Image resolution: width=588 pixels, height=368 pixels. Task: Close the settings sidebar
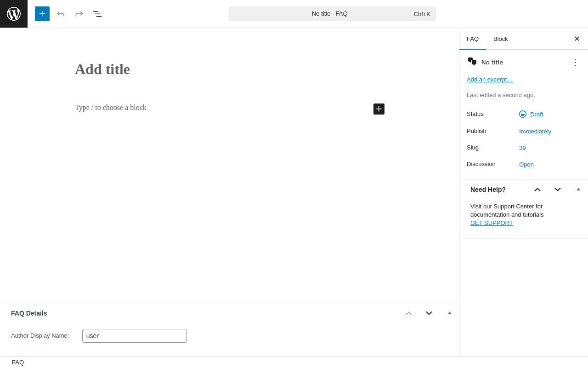577,39
